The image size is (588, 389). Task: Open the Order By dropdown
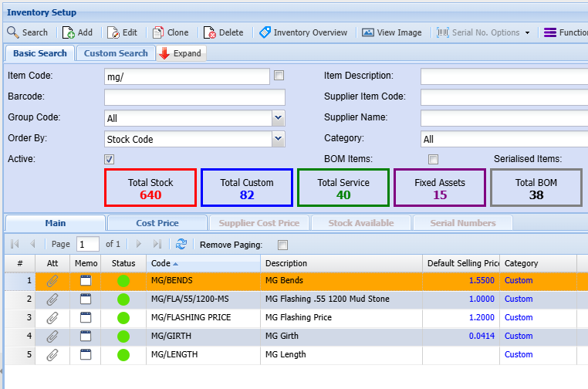click(278, 139)
